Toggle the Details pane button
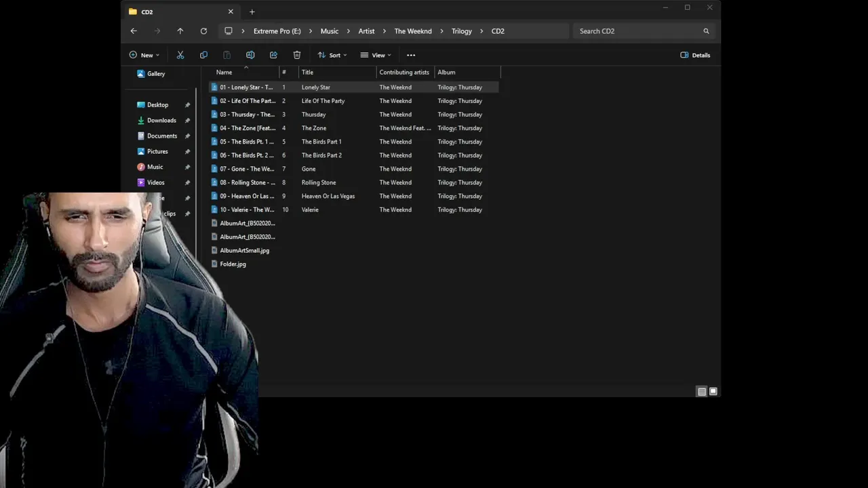 [695, 55]
